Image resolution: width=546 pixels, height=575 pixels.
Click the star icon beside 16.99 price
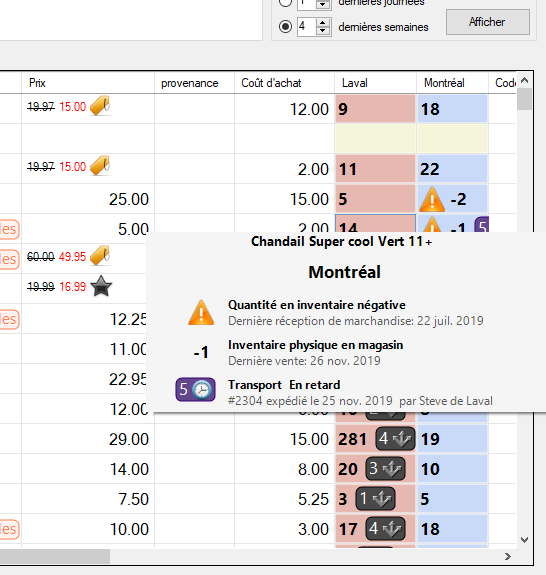101,286
